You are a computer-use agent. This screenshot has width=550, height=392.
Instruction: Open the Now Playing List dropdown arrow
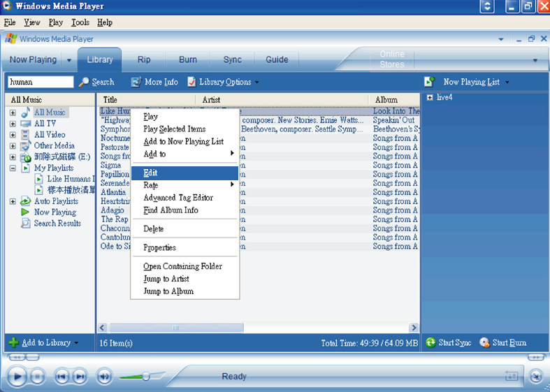tap(507, 82)
